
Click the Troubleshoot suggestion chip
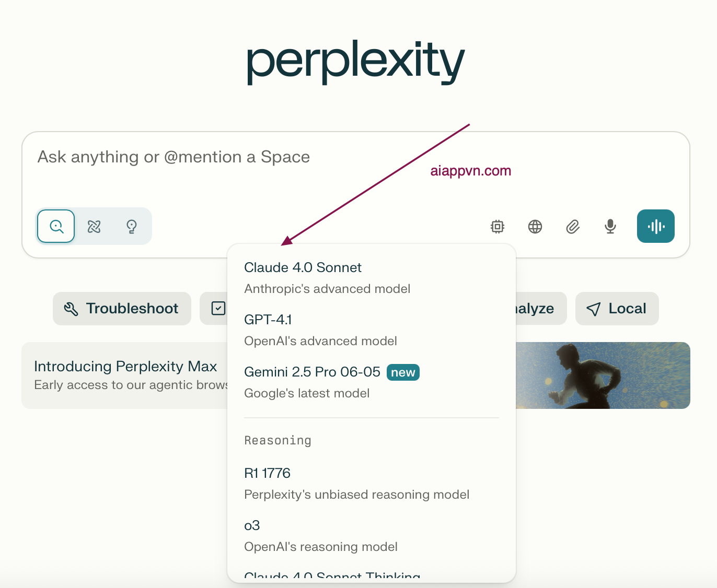tap(122, 309)
